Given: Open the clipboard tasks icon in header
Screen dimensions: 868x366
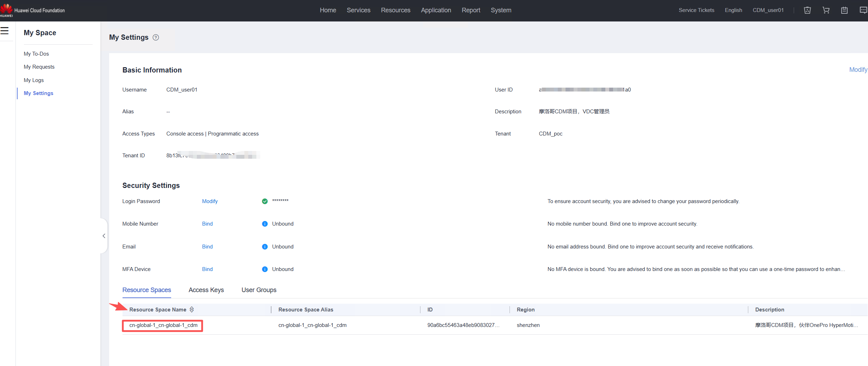Looking at the screenshot, I should 844,10.
